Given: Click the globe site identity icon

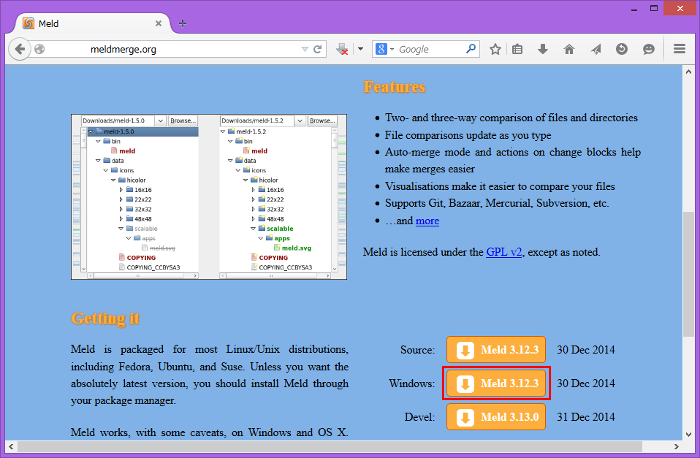Looking at the screenshot, I should [40, 49].
